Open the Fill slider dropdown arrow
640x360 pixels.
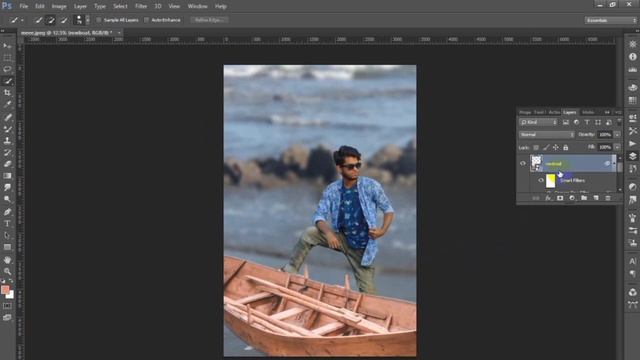(x=617, y=147)
